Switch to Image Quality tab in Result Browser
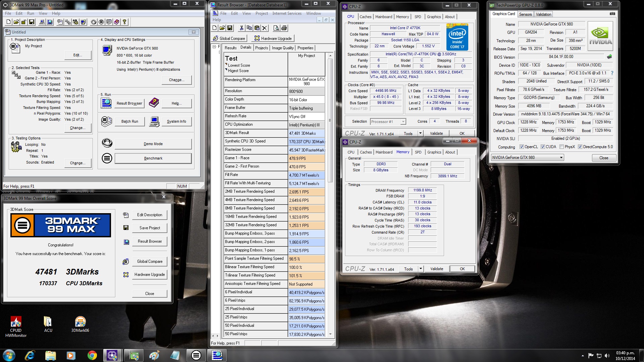 coord(282,48)
